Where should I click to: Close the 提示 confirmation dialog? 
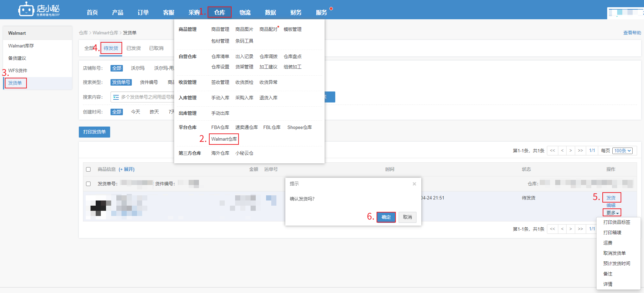point(414,184)
